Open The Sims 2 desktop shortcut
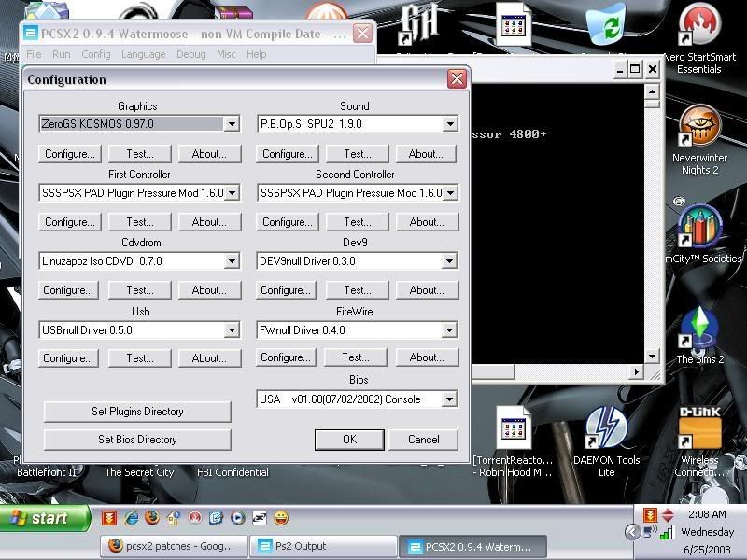Screen dimensions: 747x560 (x=699, y=336)
